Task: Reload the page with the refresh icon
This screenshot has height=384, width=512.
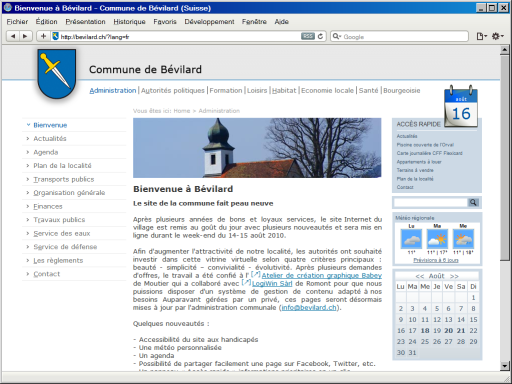Action: [320, 36]
